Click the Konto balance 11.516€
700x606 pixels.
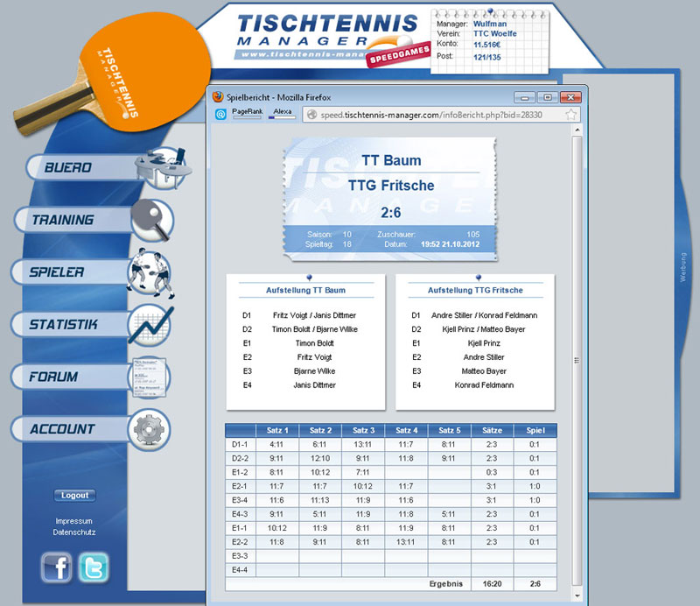[487, 45]
